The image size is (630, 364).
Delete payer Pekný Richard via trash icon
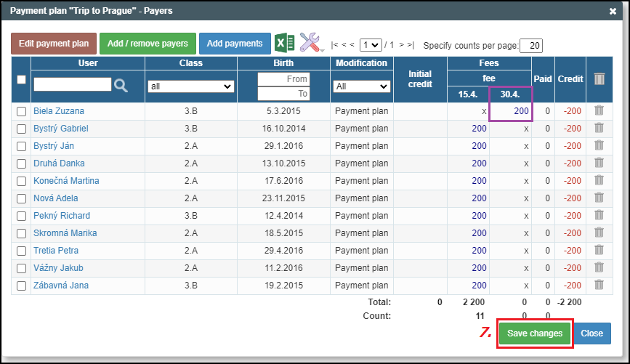click(599, 215)
